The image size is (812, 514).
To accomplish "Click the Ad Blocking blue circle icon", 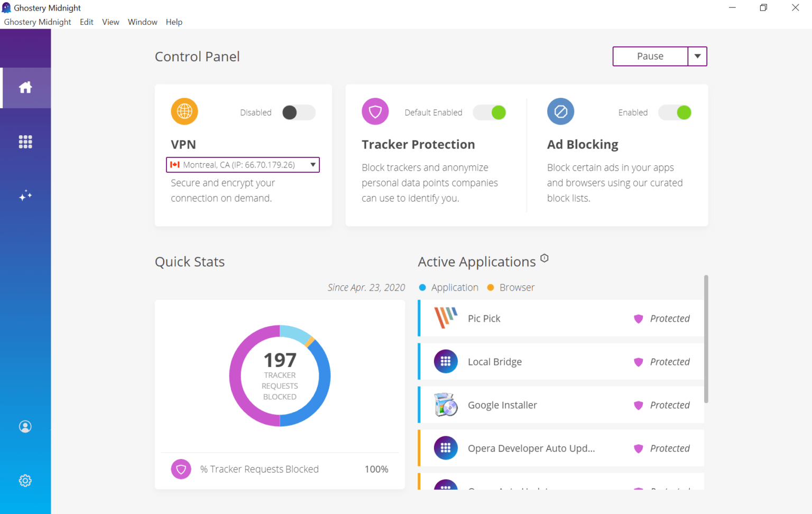I will click(561, 111).
